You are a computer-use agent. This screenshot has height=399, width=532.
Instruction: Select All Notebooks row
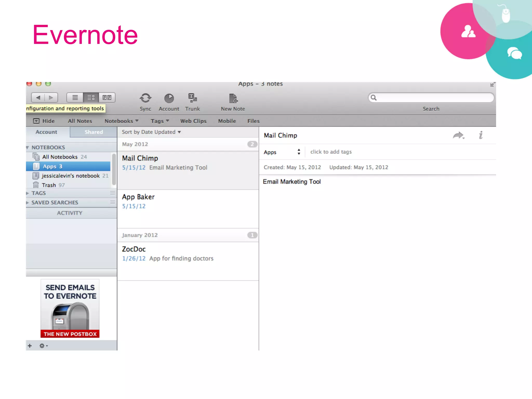tap(69, 157)
